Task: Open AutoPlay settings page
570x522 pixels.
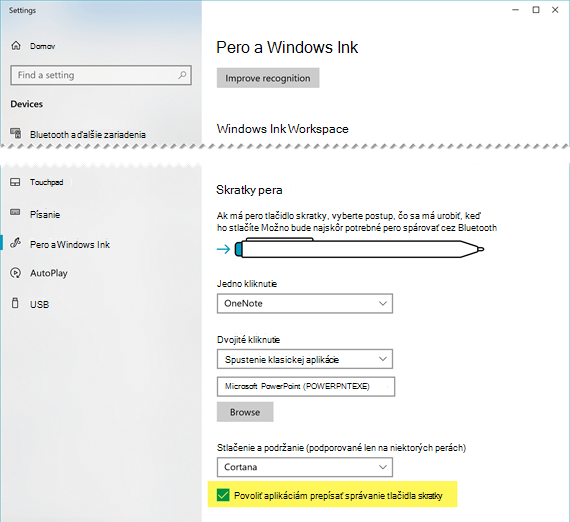Action: click(x=49, y=273)
